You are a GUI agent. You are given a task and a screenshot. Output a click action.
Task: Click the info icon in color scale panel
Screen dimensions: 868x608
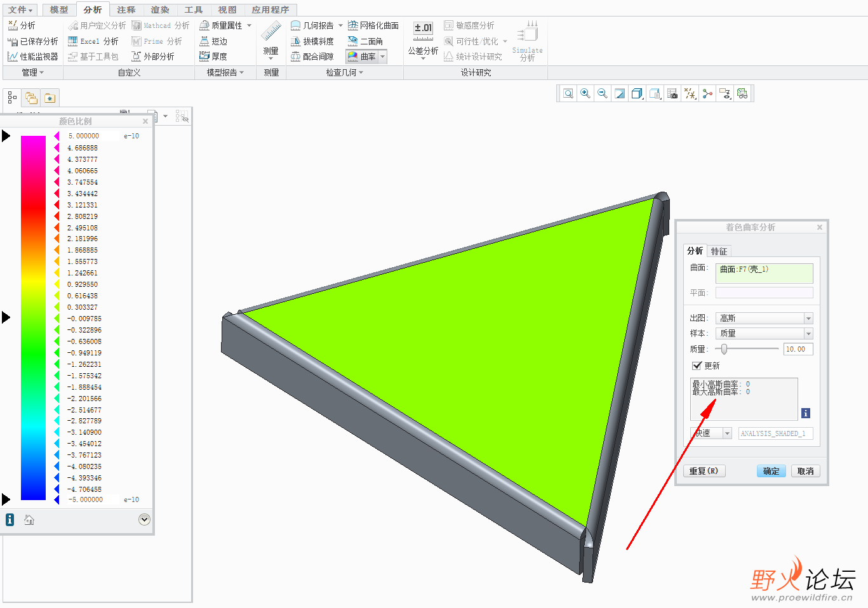[x=10, y=520]
